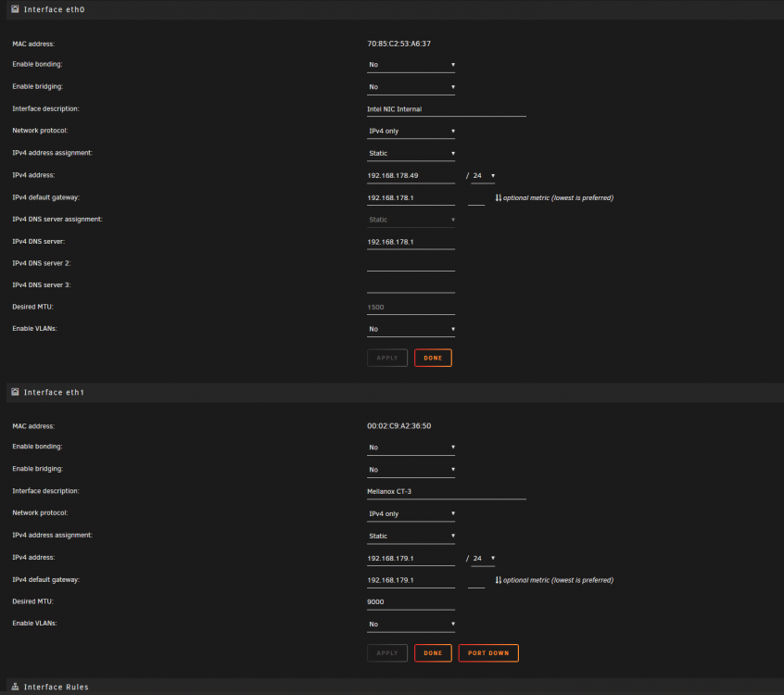Open eth0 IPv4 DNS server assignment dropdown

tap(411, 220)
